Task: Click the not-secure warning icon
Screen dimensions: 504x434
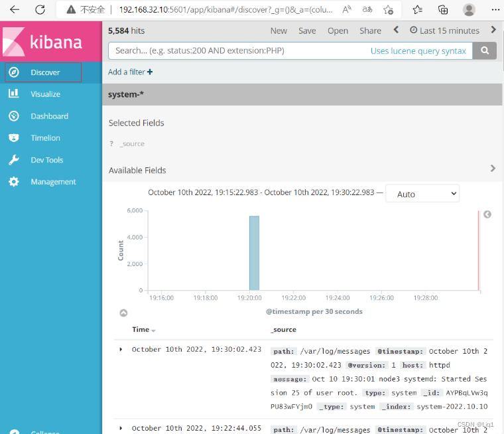Action: pos(71,10)
